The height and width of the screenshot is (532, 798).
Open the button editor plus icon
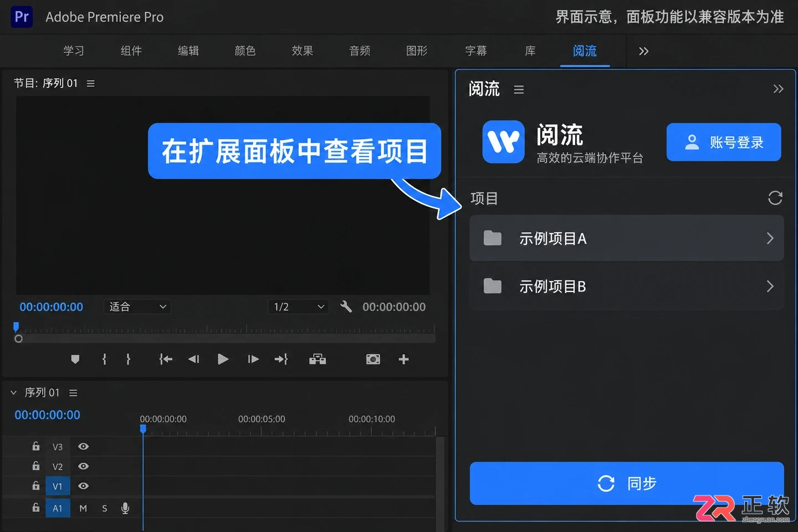coord(403,359)
